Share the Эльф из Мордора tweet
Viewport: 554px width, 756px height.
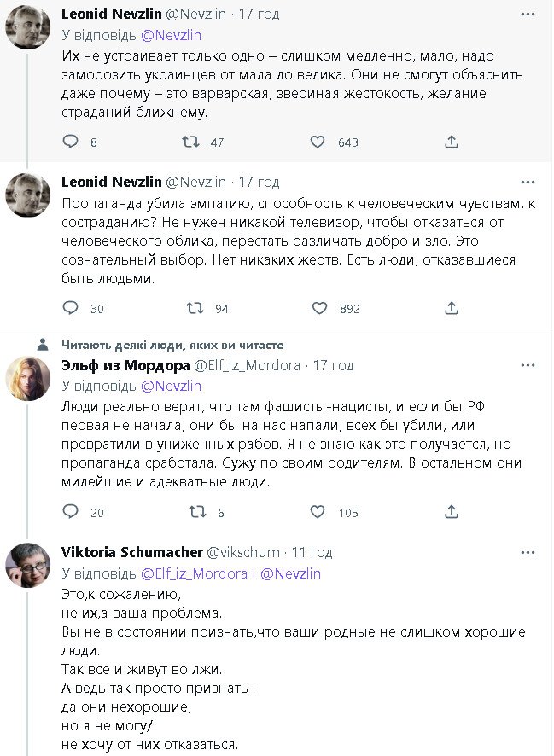[x=452, y=512]
